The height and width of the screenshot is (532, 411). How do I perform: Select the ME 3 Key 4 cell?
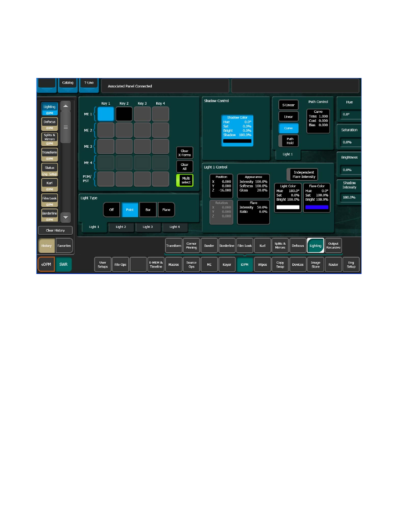pos(160,146)
